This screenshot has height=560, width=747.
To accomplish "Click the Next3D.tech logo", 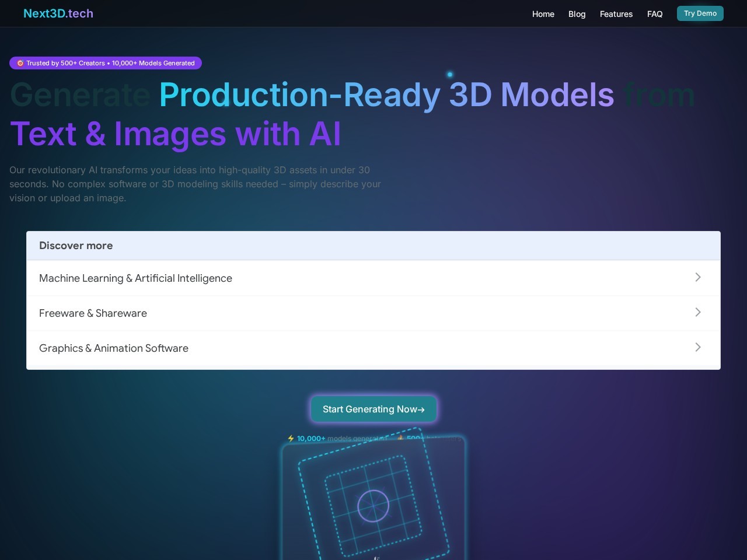I will (x=58, y=13).
